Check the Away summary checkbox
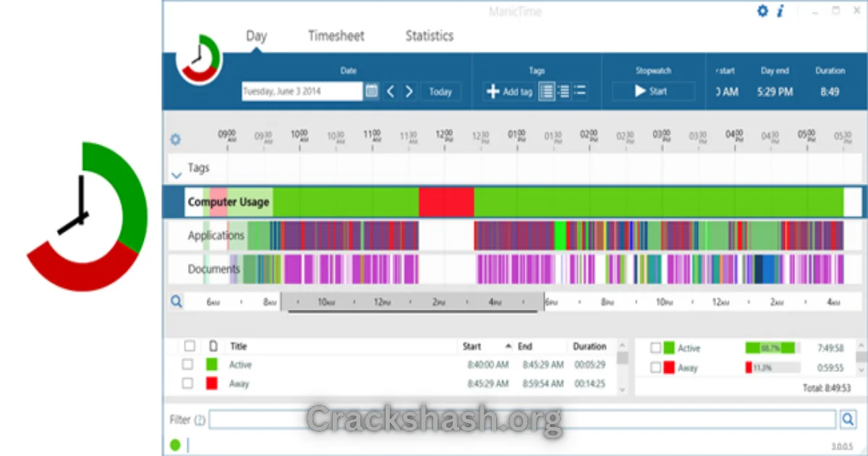 tap(655, 367)
